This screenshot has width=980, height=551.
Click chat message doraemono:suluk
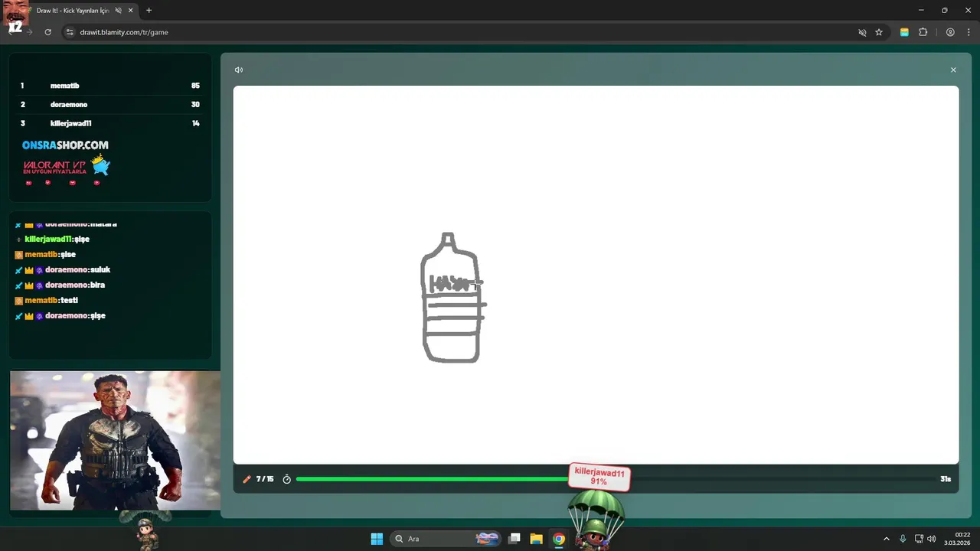point(78,269)
